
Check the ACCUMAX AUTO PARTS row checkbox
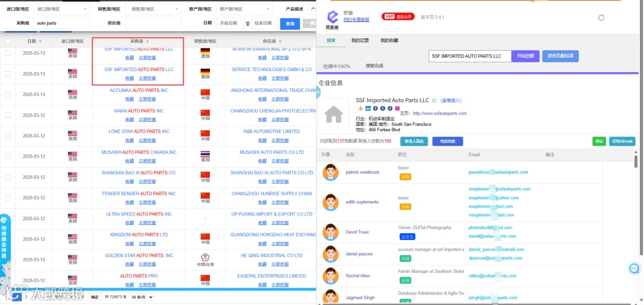point(8,94)
